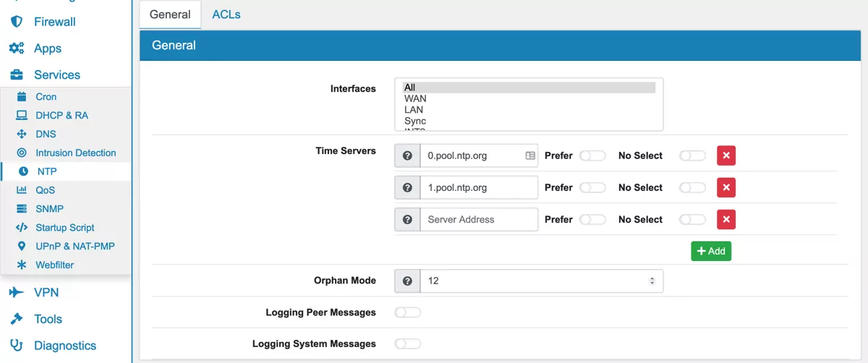Image resolution: width=868 pixels, height=363 pixels.
Task: Click the help icon next to Orphan Mode
Action: click(x=407, y=281)
